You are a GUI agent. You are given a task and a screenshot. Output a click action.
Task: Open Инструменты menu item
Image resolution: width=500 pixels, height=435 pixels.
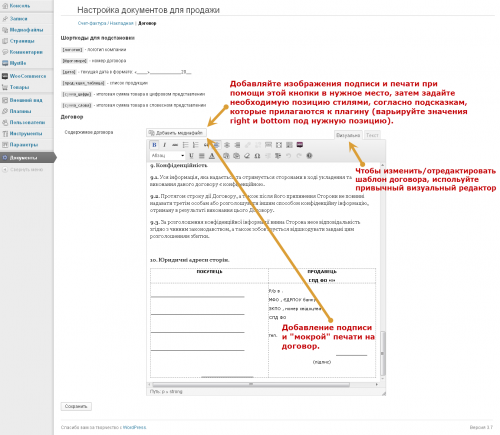click(x=27, y=133)
